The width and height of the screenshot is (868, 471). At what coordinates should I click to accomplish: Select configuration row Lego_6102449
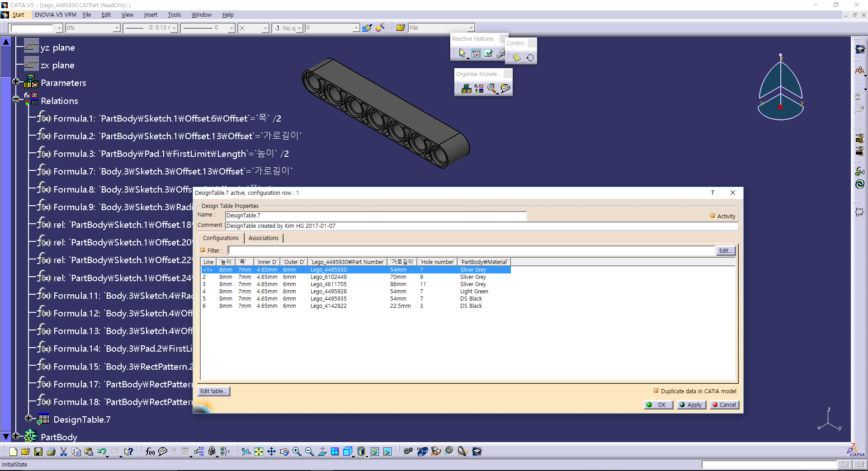[355, 277]
